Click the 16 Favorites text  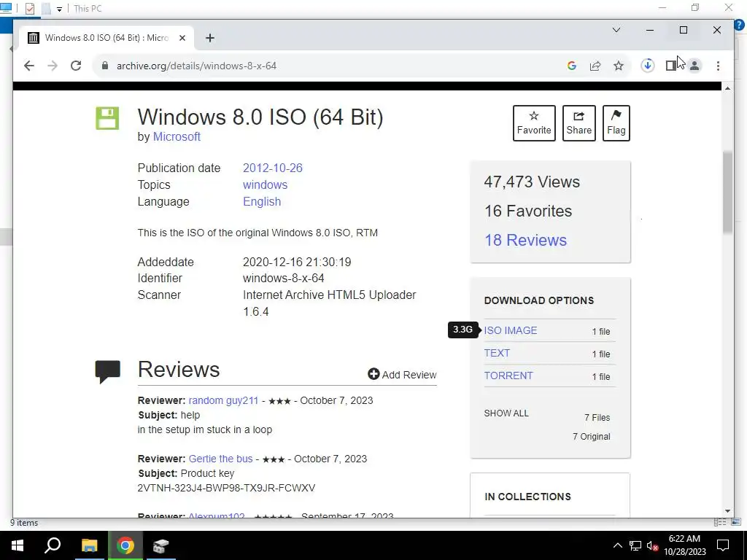tap(528, 211)
